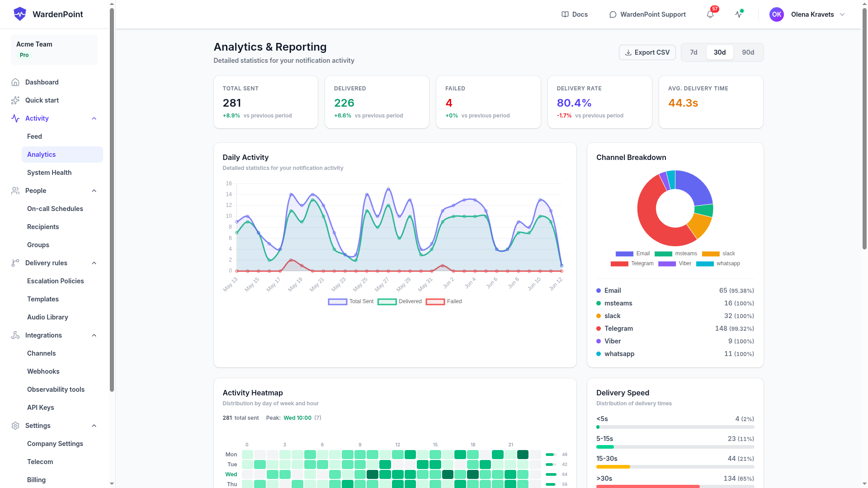Click the Activity pulse icon
This screenshot has height=488, width=868.
[x=15, y=118]
